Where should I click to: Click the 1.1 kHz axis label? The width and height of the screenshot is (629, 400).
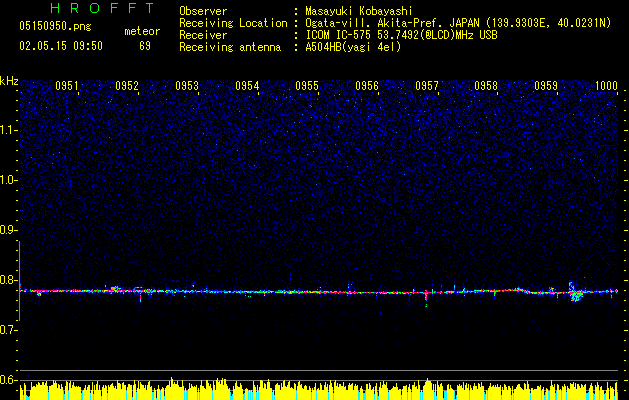pyautogui.click(x=9, y=130)
